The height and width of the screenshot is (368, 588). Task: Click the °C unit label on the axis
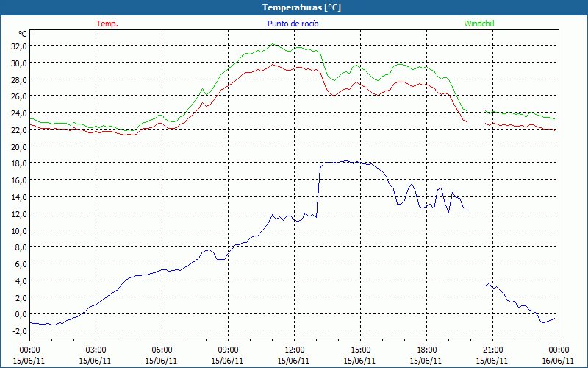pyautogui.click(x=23, y=34)
